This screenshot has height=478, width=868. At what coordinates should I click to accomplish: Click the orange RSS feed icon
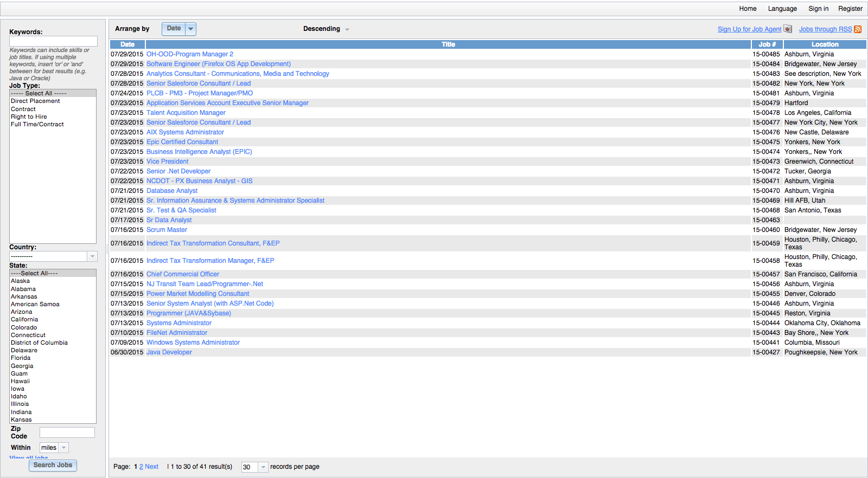pos(858,29)
